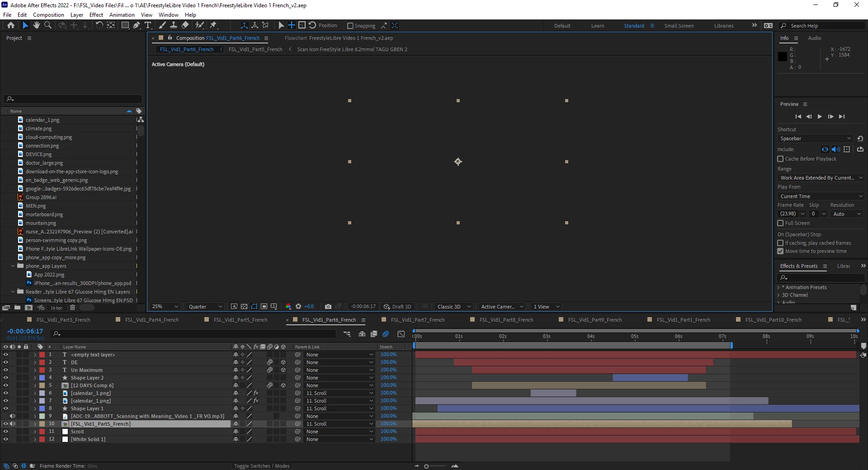Open the Classic 3D renderer dropdown
The height and width of the screenshot is (470, 868).
[454, 306]
